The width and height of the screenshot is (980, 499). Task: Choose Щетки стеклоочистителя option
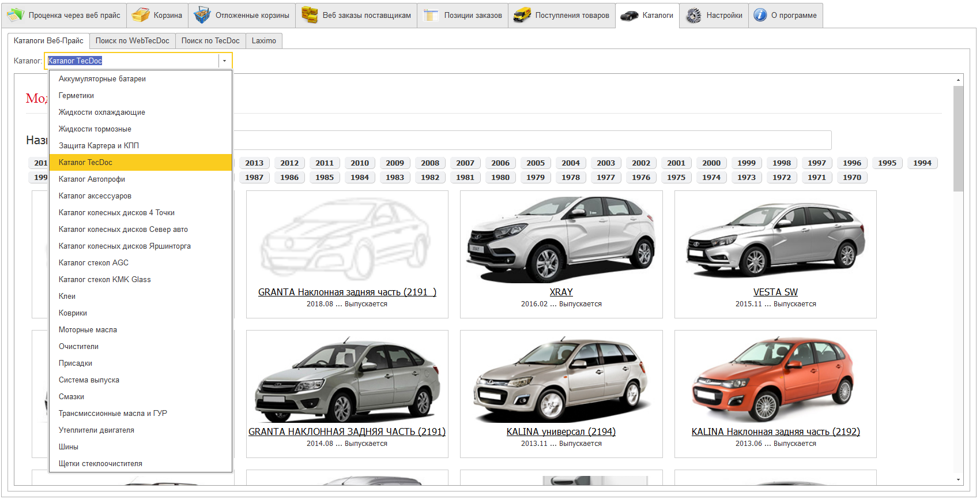coord(141,464)
